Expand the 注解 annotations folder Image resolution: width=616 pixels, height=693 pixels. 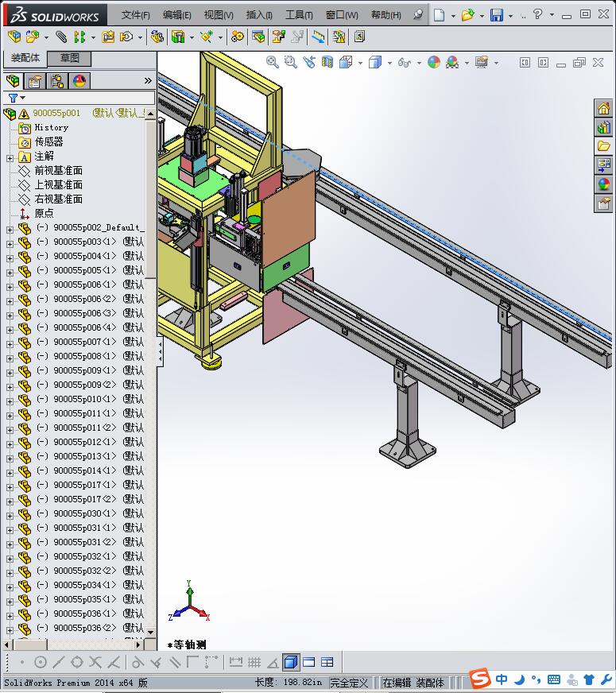tap(10, 158)
